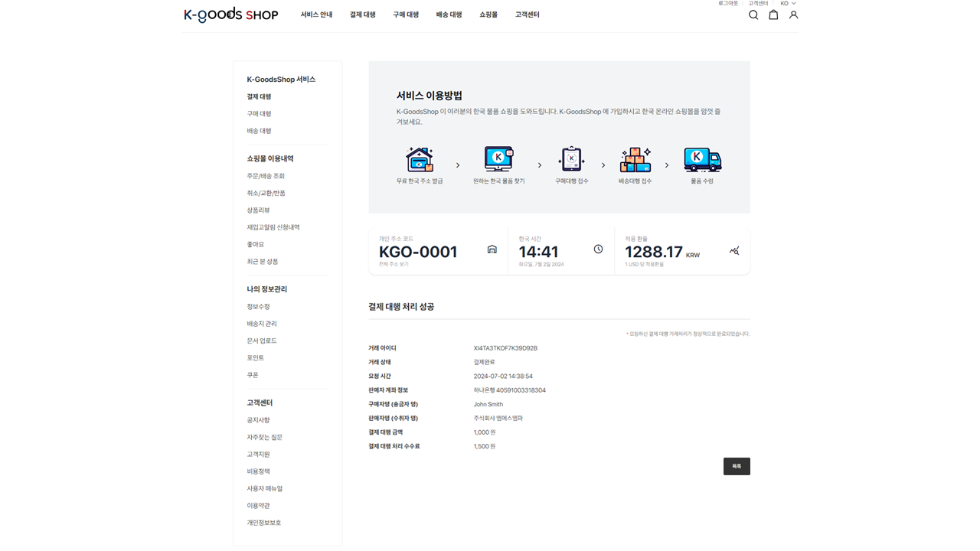Click the user account profile icon
Screen dimensions: 980x551
tap(793, 15)
